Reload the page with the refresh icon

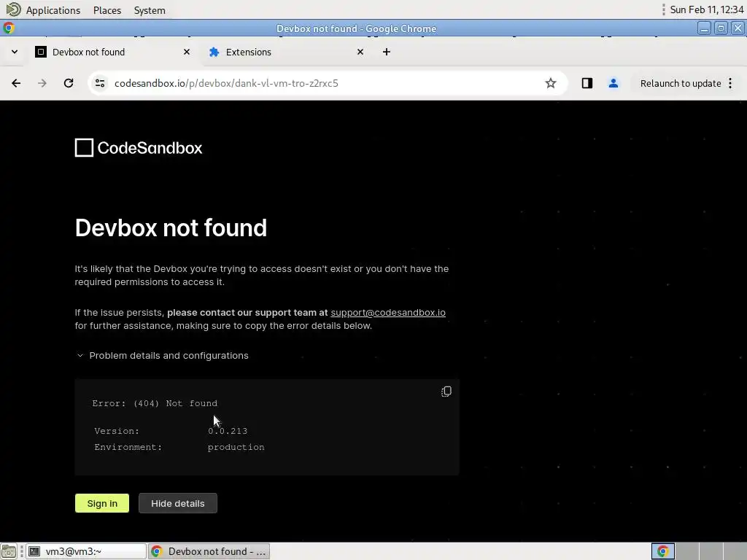click(x=69, y=83)
